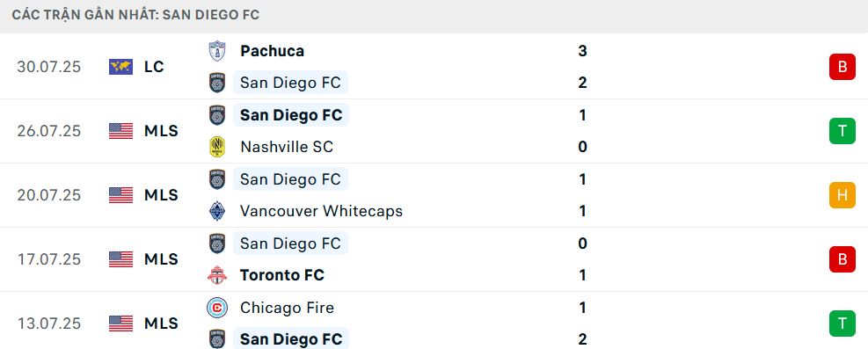Click the green T badge for Chicago match
Screen dimensions: 868x349
coord(842,324)
